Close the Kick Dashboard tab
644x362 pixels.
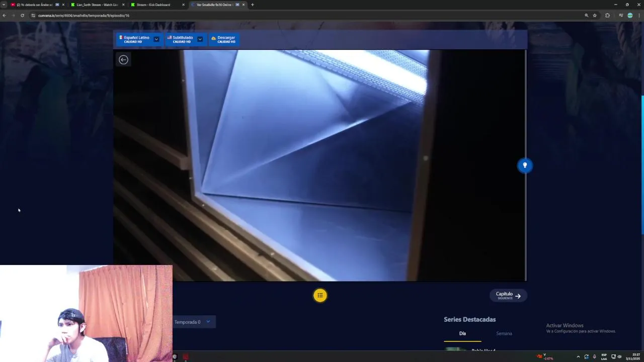183,5
